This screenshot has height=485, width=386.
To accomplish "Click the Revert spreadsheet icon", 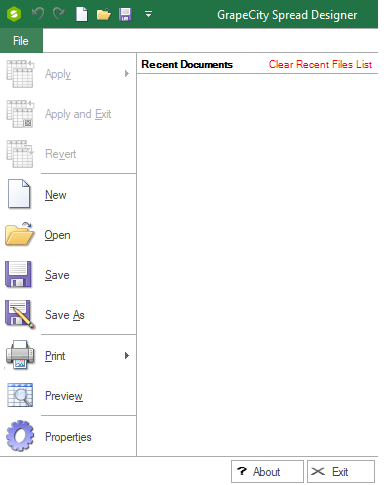I will click(20, 154).
